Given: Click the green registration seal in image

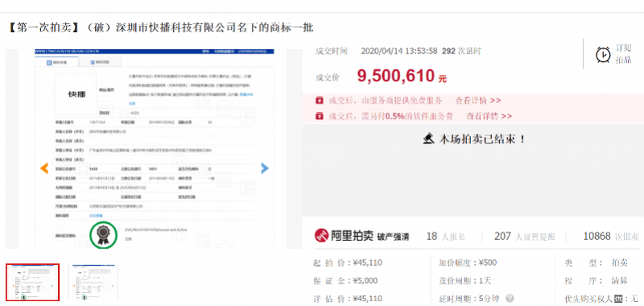Looking at the screenshot, I should pyautogui.click(x=103, y=234).
